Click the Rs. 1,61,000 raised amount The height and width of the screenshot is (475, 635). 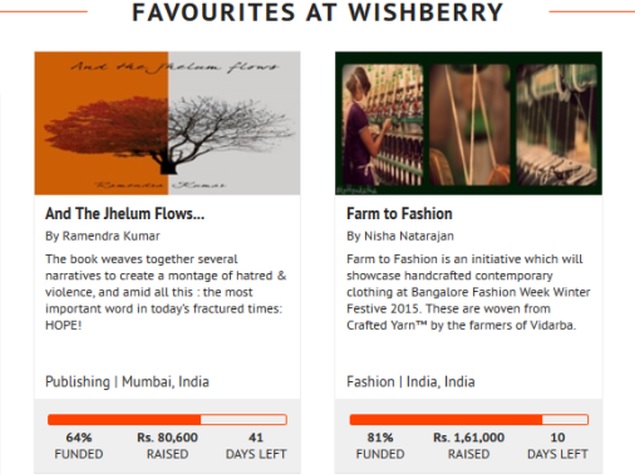coord(469,445)
